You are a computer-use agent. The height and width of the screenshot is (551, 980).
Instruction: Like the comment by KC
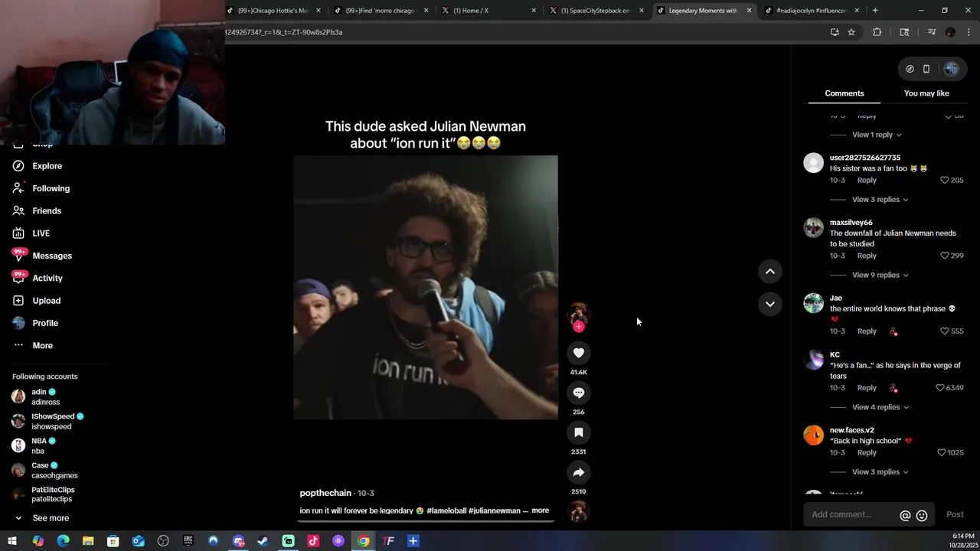940,388
